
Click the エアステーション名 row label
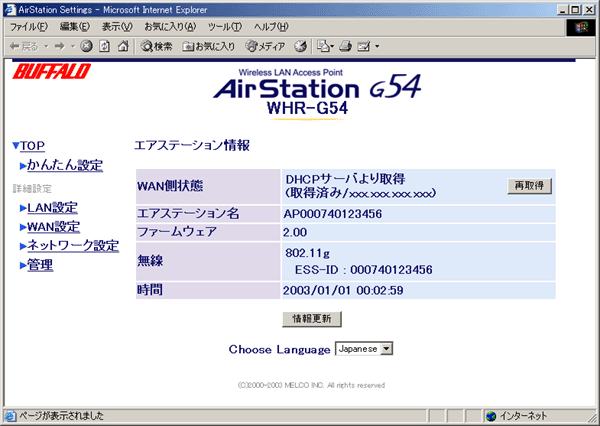pyautogui.click(x=188, y=214)
